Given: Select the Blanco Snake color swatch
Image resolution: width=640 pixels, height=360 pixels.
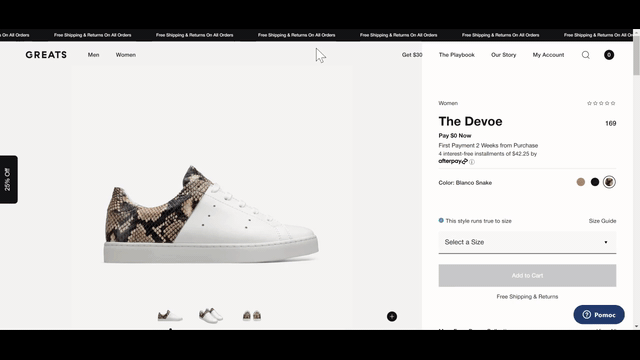Looking at the screenshot, I should coord(609,182).
